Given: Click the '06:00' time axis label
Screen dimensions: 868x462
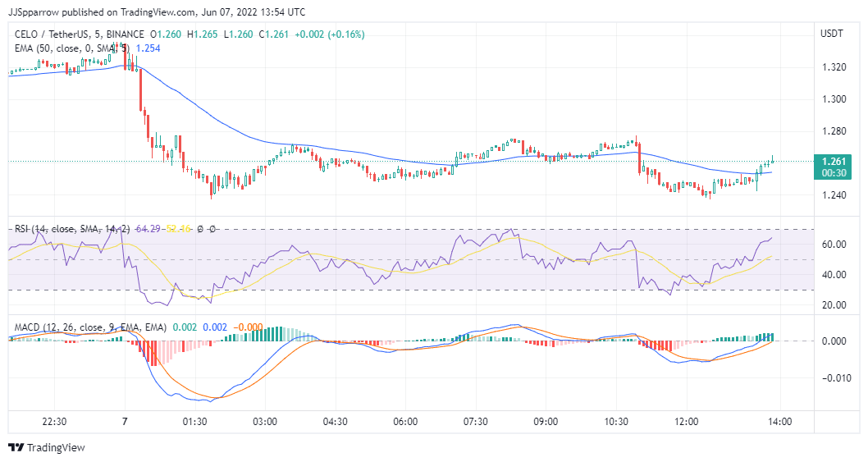Looking at the screenshot, I should [x=406, y=422].
